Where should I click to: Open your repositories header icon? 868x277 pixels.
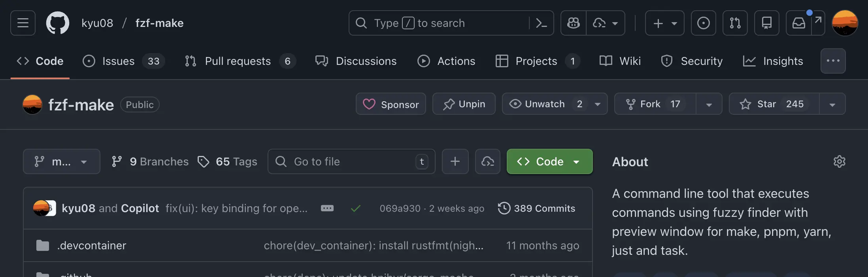pyautogui.click(x=767, y=23)
